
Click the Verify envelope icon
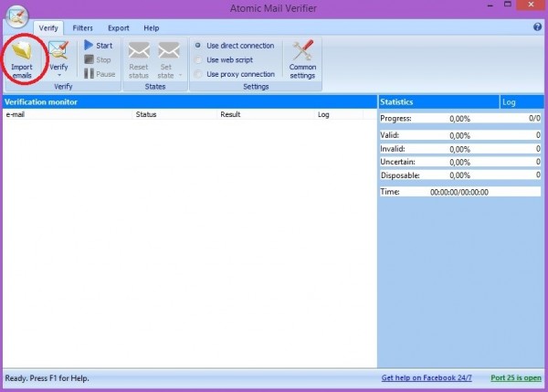coord(58,50)
